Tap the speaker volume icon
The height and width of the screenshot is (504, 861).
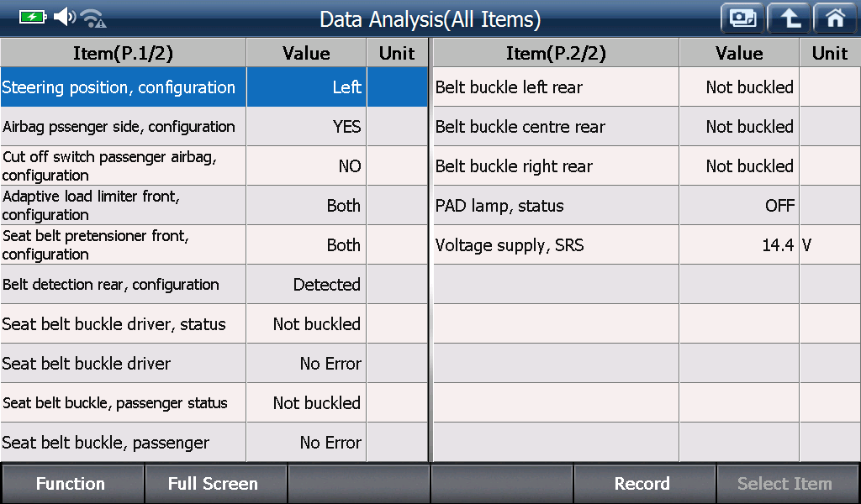[65, 17]
